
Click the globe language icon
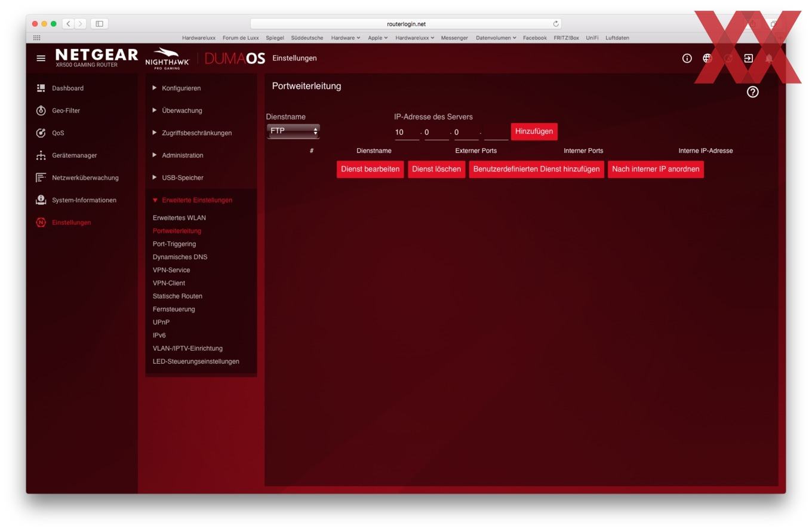(708, 59)
